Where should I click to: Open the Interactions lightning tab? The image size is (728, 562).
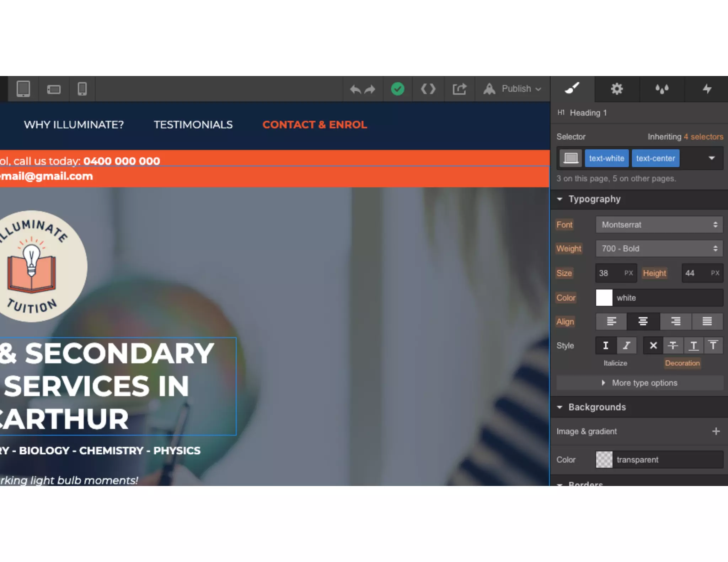point(707,89)
